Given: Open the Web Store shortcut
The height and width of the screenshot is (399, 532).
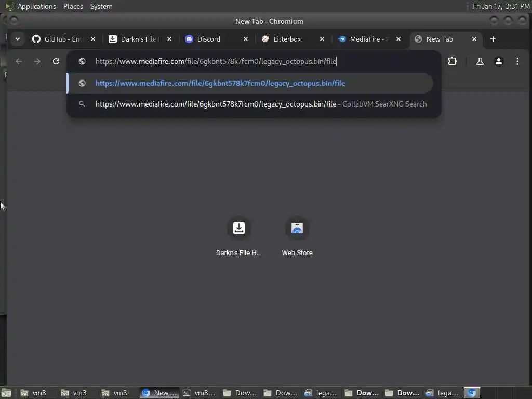Looking at the screenshot, I should tap(297, 236).
